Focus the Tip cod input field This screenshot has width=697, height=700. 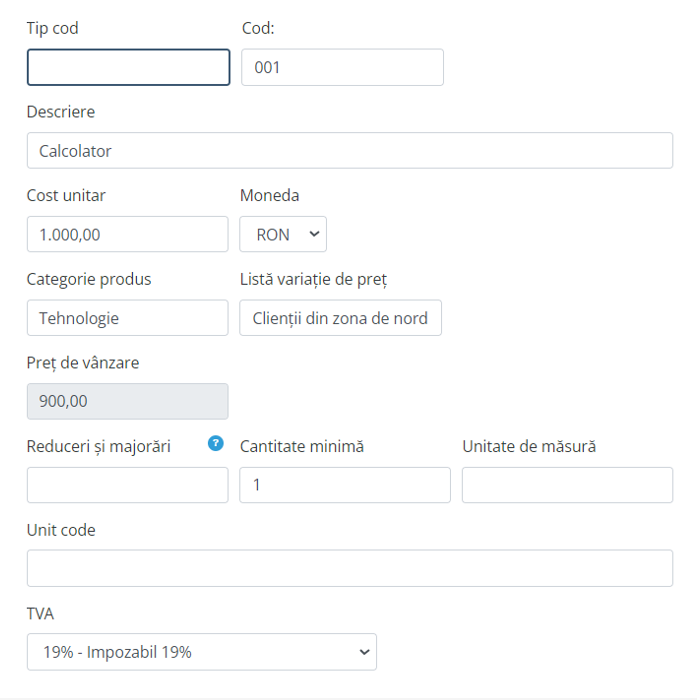[x=128, y=68]
